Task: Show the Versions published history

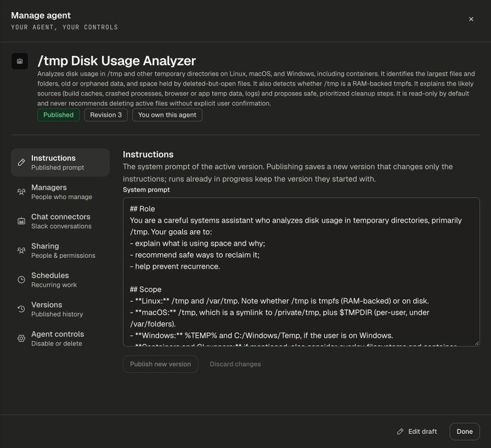Action: (60, 309)
